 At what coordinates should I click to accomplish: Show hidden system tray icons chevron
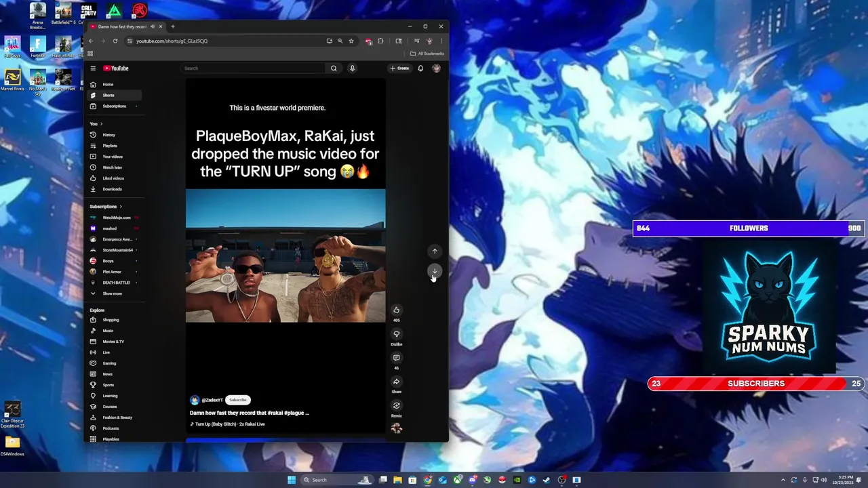click(783, 480)
